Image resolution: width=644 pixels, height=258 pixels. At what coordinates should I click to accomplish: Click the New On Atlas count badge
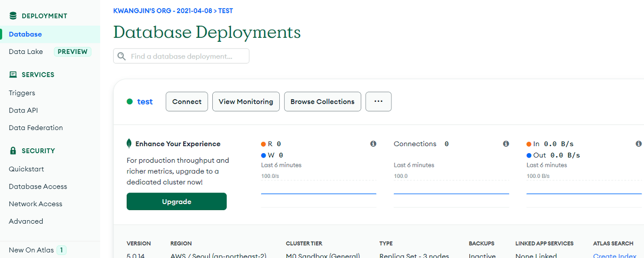(x=61, y=250)
